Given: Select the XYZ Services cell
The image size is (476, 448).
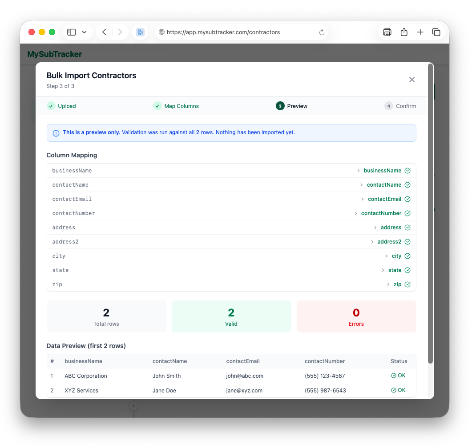Looking at the screenshot, I should pos(81,391).
